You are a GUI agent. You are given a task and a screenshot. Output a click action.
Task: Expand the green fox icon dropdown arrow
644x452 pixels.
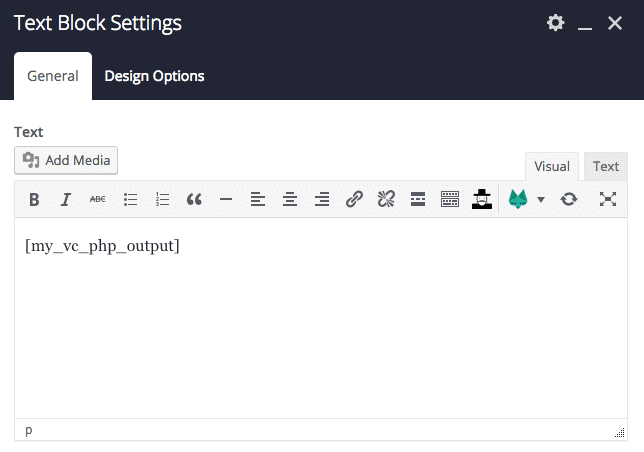coord(541,200)
